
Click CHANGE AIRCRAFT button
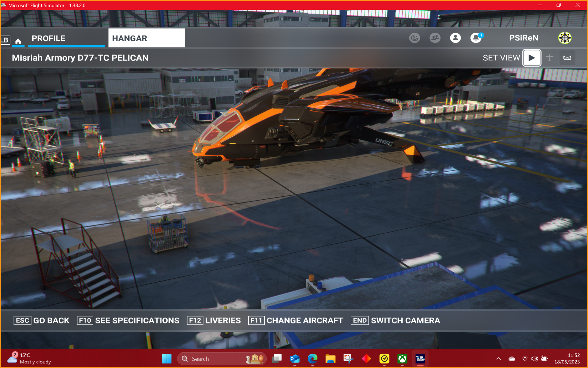pyautogui.click(x=305, y=321)
